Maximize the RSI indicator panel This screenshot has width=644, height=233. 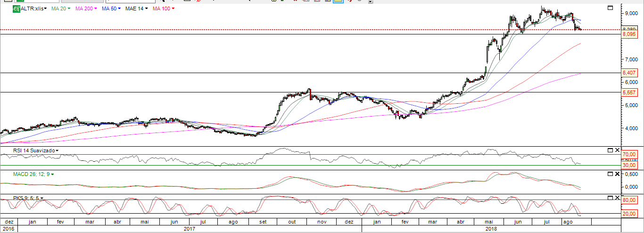click(610, 150)
